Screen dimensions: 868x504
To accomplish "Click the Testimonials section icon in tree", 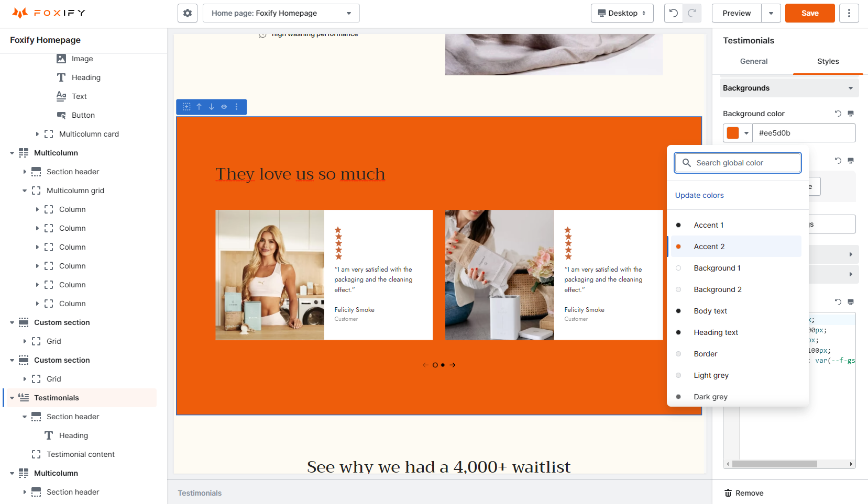I will point(24,398).
